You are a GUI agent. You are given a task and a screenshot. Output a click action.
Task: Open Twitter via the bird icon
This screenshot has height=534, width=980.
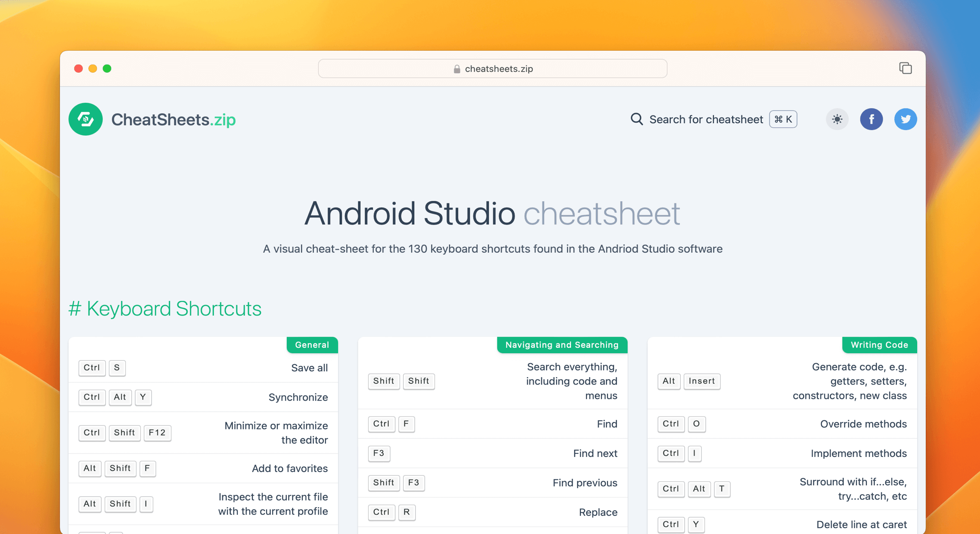906,119
